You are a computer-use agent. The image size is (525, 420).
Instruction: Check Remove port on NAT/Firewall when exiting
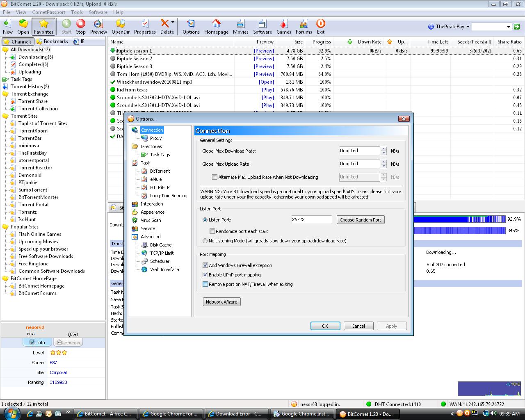[x=205, y=284]
